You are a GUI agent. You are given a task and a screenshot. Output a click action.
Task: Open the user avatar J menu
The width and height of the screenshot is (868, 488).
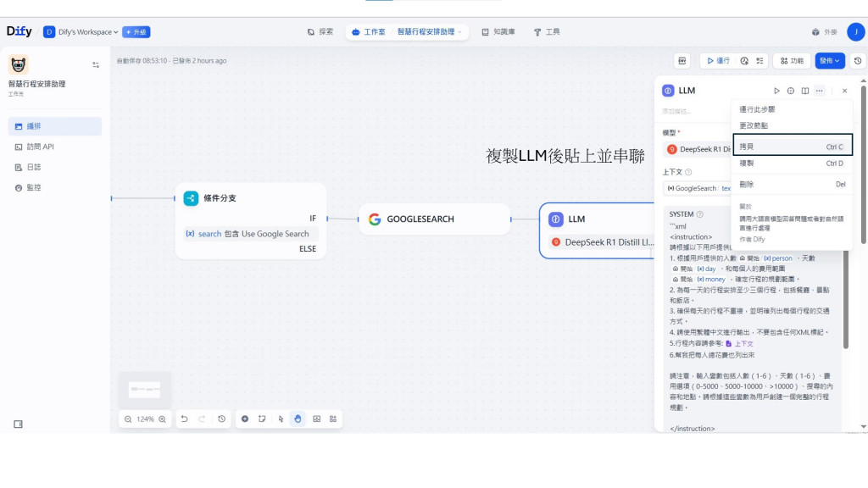856,31
